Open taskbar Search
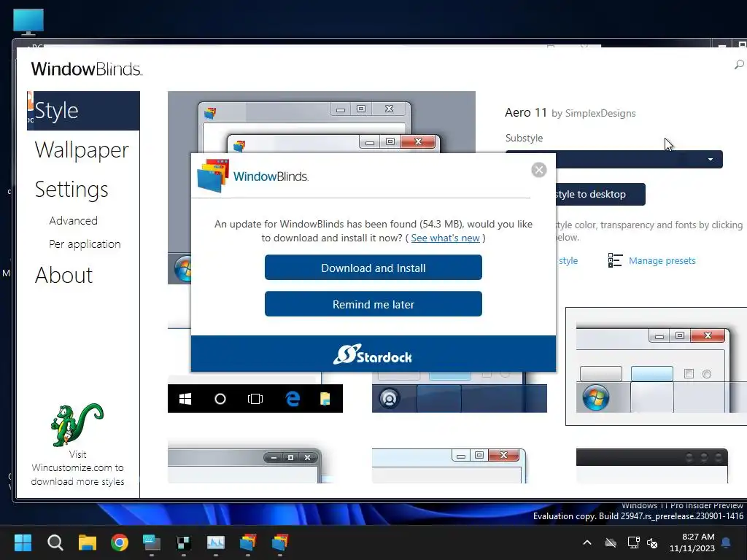The image size is (747, 560). coord(55,542)
